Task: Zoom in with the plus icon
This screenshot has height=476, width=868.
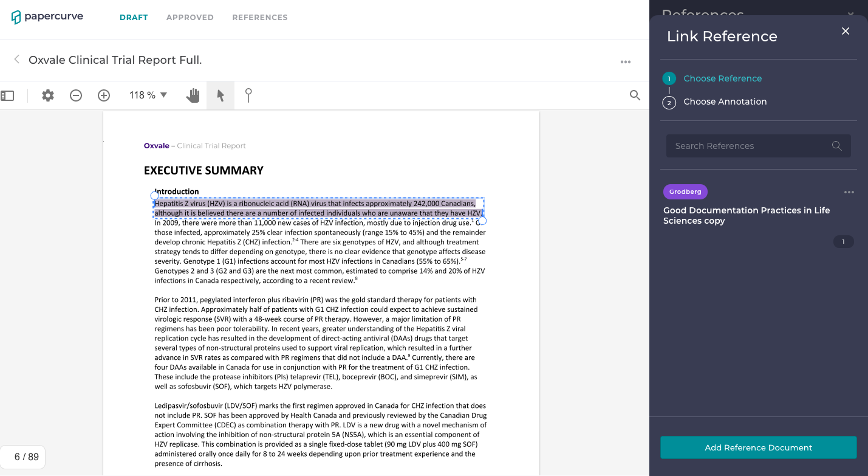Action: [104, 95]
